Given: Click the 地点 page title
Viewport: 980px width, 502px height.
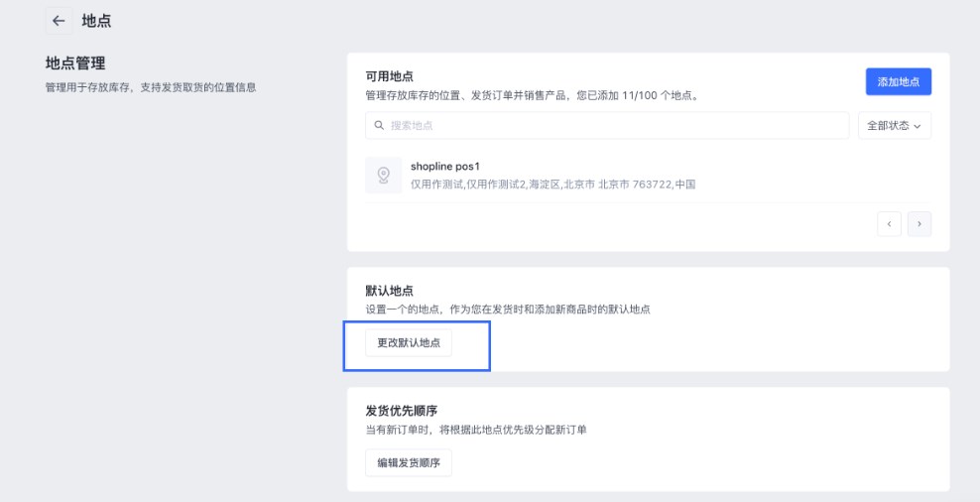Looking at the screenshot, I should tap(96, 21).
